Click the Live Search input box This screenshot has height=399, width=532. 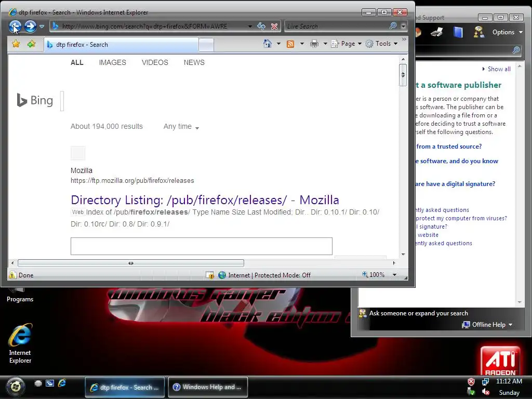[x=336, y=26]
